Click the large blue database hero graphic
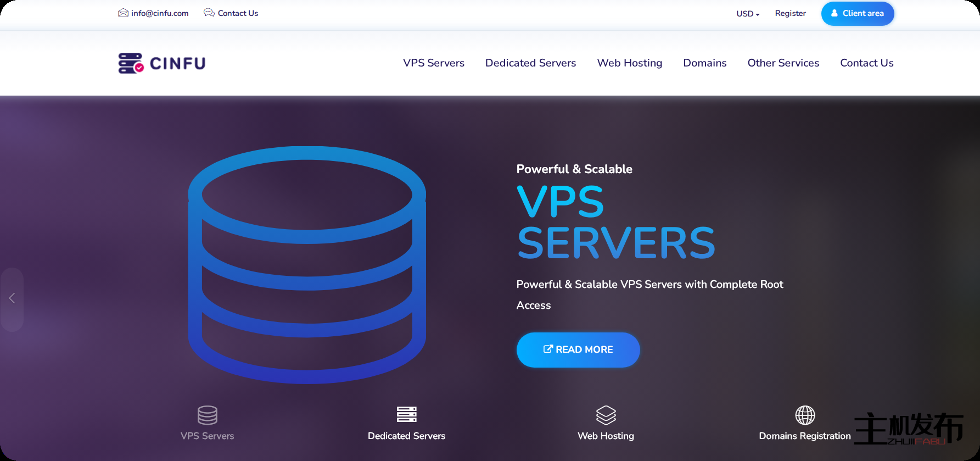Viewport: 980px width, 461px height. 307,264
